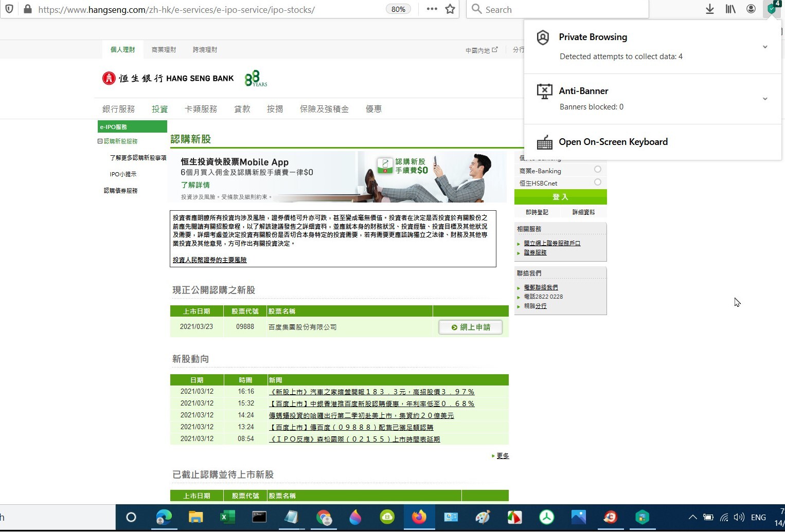The height and width of the screenshot is (532, 785).
Task: Expand the Private Browsing section
Action: pyautogui.click(x=765, y=47)
